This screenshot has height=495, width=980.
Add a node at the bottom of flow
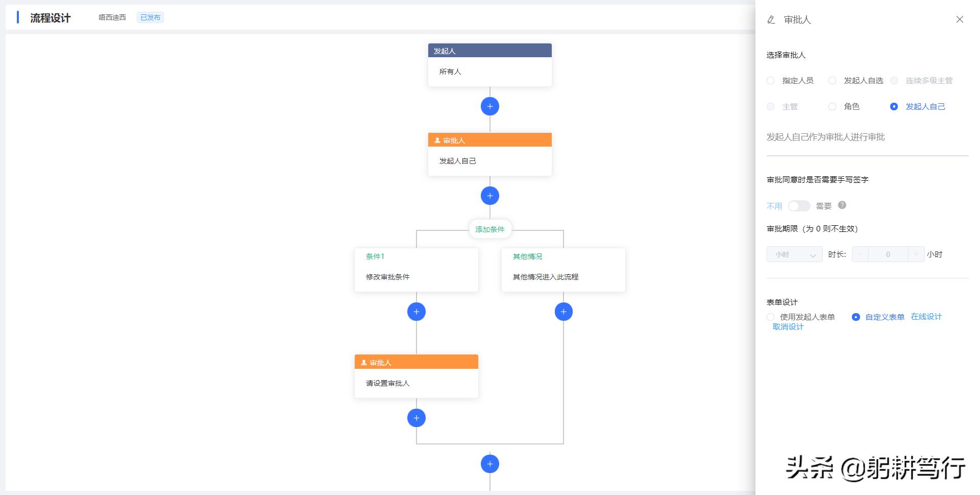[x=490, y=464]
